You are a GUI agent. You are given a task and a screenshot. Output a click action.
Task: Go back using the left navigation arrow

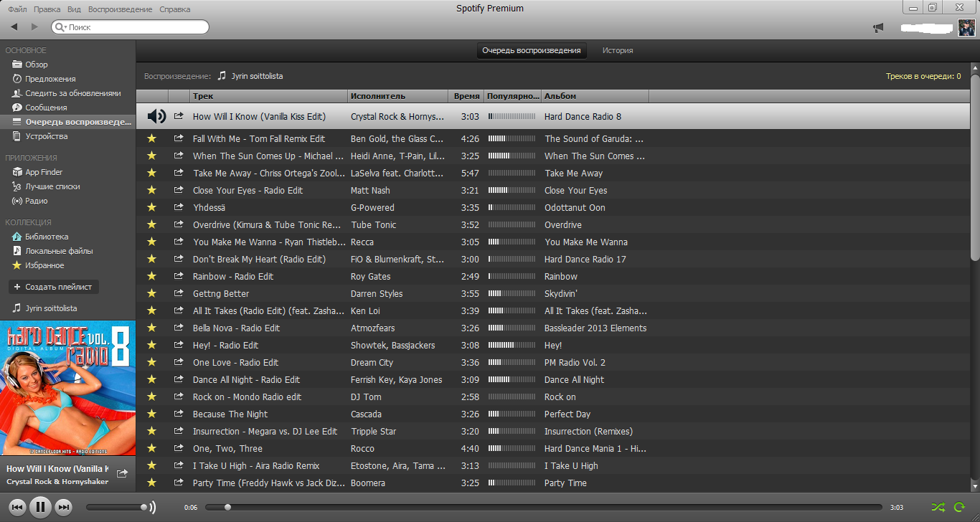click(14, 27)
